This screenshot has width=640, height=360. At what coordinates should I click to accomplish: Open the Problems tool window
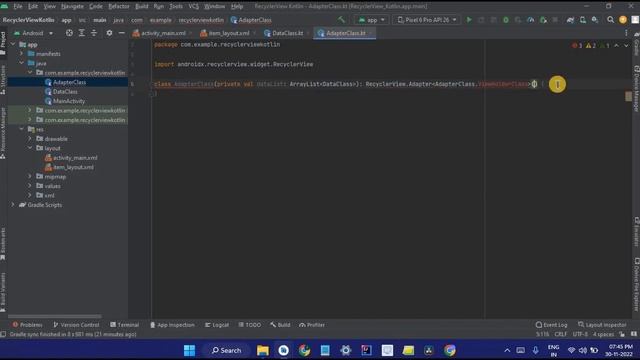[27, 325]
